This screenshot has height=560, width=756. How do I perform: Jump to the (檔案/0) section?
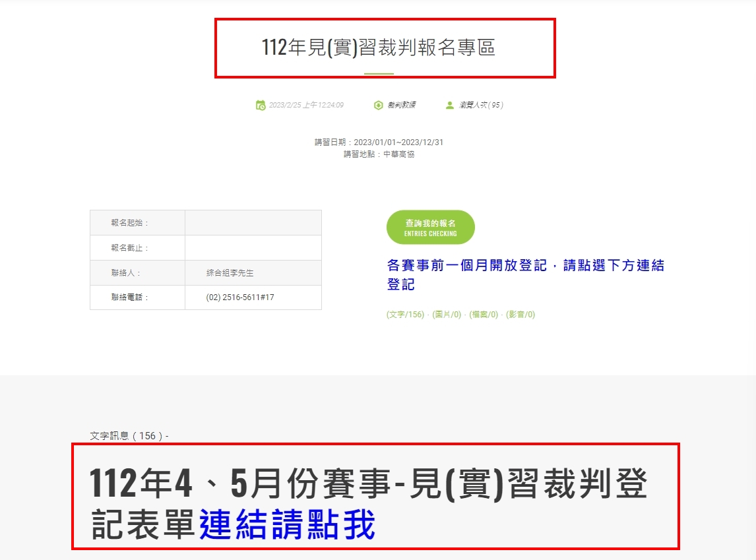coord(484,315)
